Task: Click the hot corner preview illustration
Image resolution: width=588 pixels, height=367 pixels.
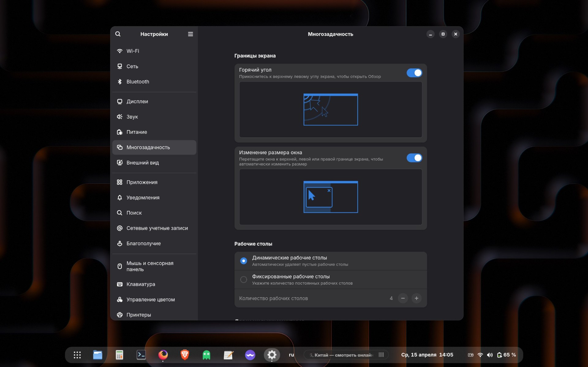Action: point(330,110)
